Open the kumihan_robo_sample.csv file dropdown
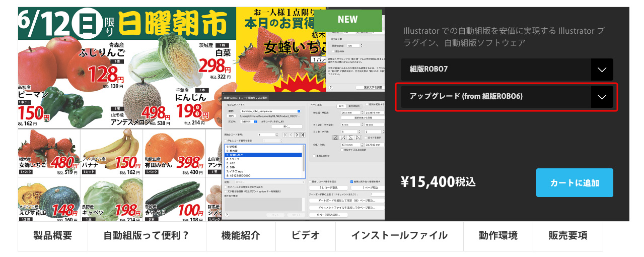Image resolution: width=644 pixels, height=257 pixels. [299, 110]
